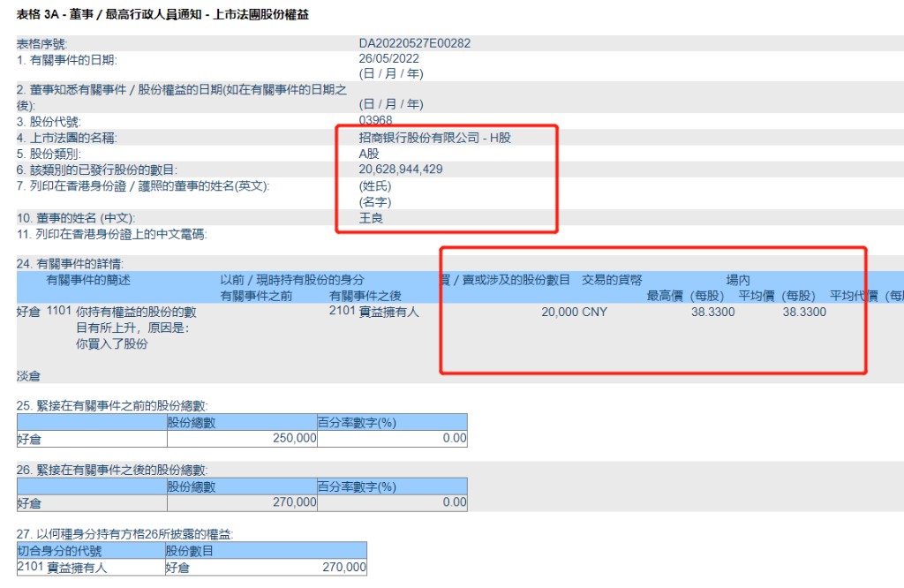Select the stock code 03968
The image size is (904, 588).
tap(375, 120)
